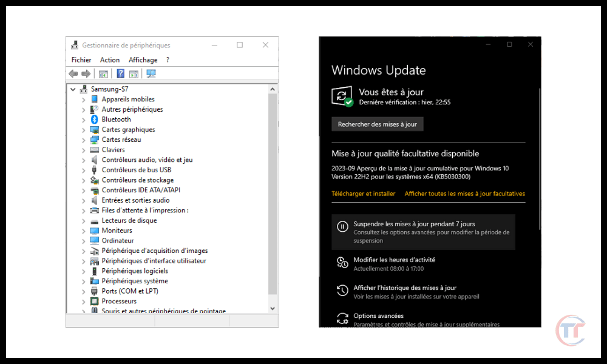Click the scroll-up arrow in Device Manager tree
607x364 pixels.
point(273,89)
